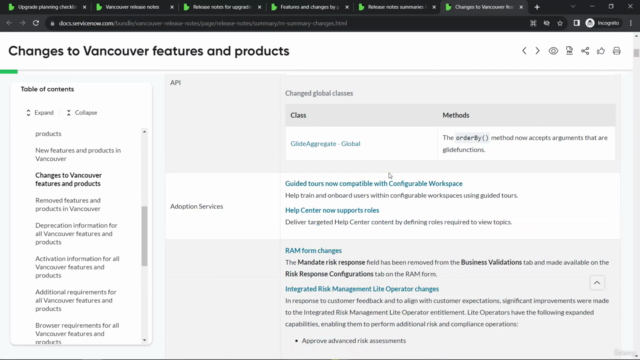Select Deprecation information TOC item

pyautogui.click(x=76, y=233)
